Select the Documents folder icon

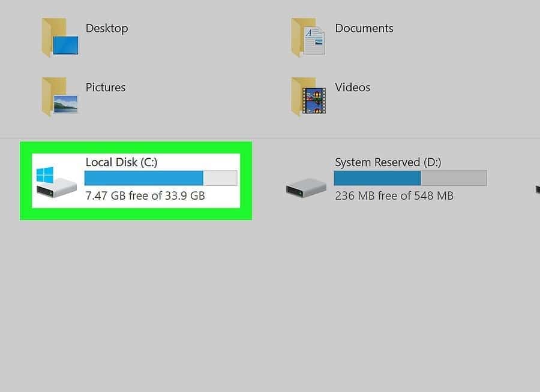pos(308,37)
